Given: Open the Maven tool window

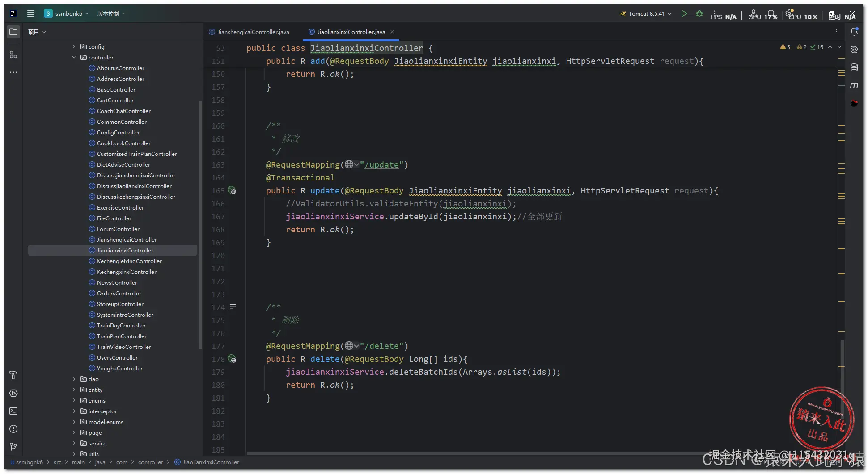Looking at the screenshot, I should [854, 85].
